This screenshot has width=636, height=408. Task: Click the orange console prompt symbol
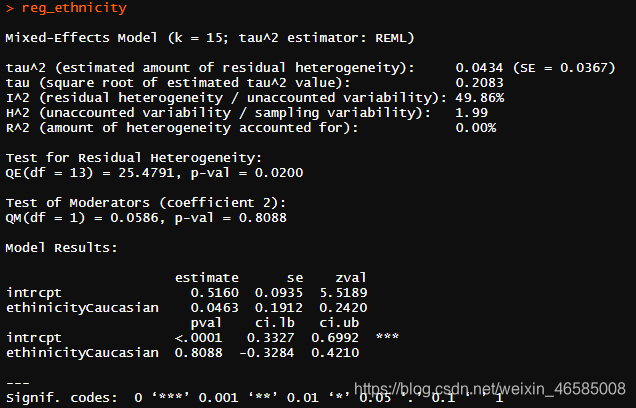pyautogui.click(x=10, y=8)
